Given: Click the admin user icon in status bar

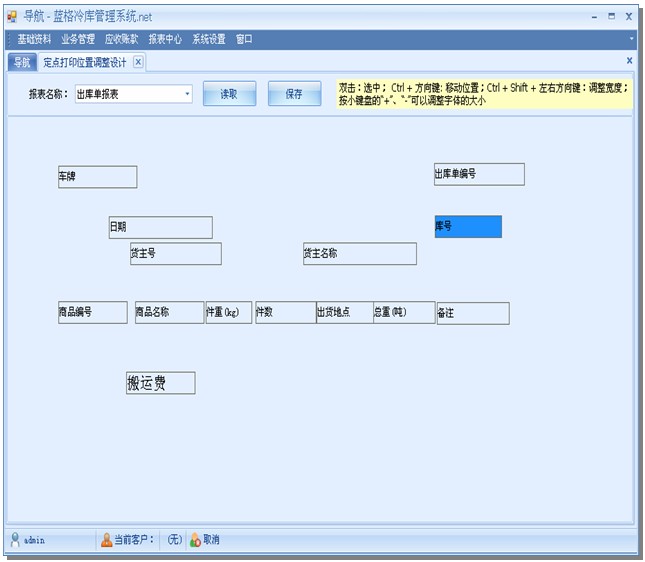Looking at the screenshot, I should tap(15, 539).
